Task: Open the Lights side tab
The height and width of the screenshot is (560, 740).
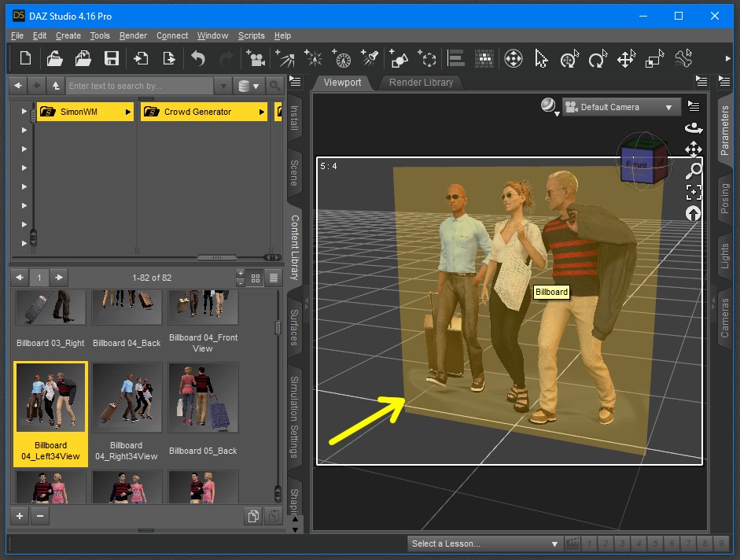Action: pos(725,256)
